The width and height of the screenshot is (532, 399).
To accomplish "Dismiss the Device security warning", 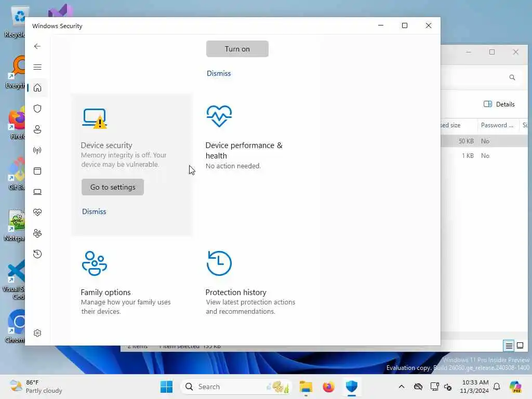I will pyautogui.click(x=94, y=212).
